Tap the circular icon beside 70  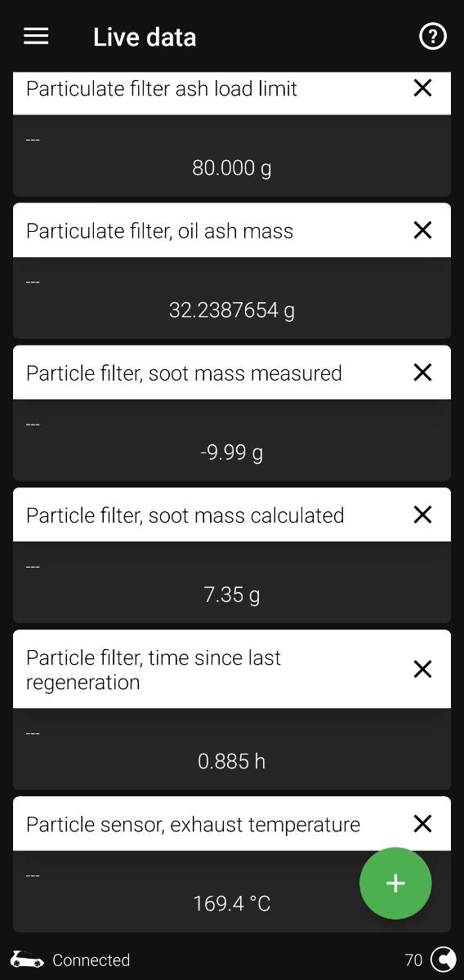click(x=444, y=960)
